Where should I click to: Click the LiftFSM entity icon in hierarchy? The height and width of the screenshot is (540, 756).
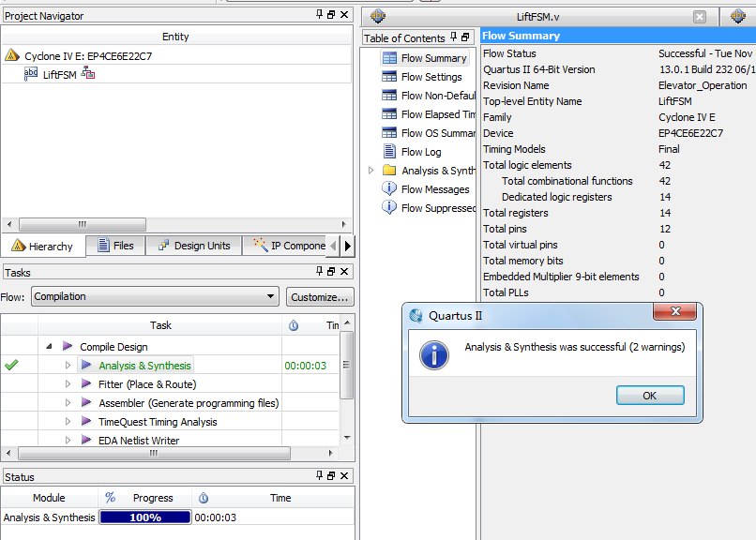[x=30, y=74]
